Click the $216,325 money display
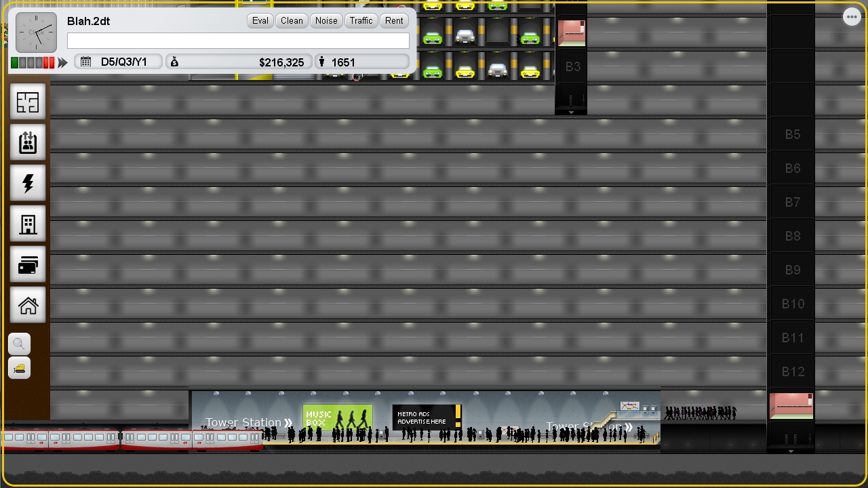This screenshot has height=488, width=868. click(239, 62)
